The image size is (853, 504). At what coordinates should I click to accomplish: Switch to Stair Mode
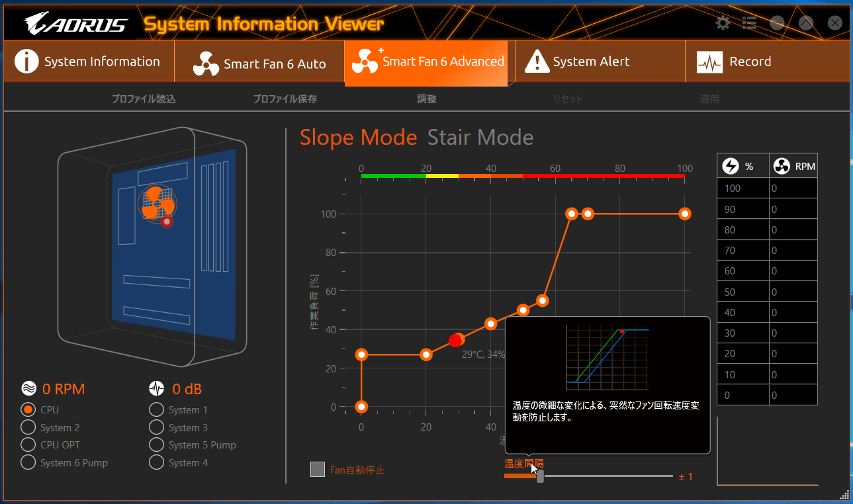[480, 138]
